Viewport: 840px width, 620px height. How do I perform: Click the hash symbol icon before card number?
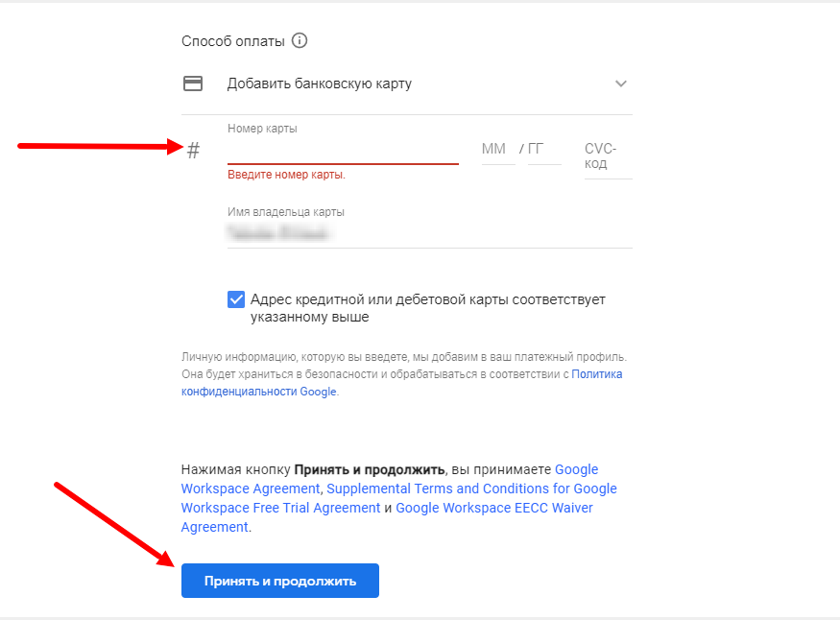[193, 151]
